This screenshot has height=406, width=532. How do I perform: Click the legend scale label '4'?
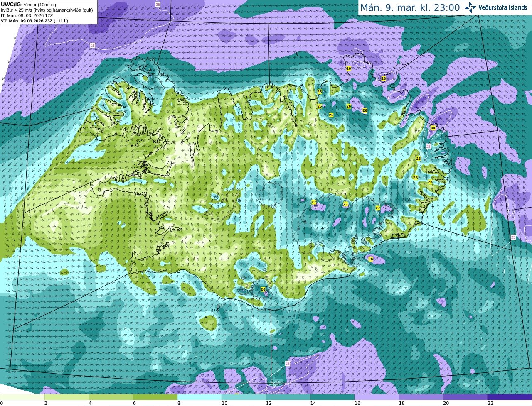coord(90,403)
